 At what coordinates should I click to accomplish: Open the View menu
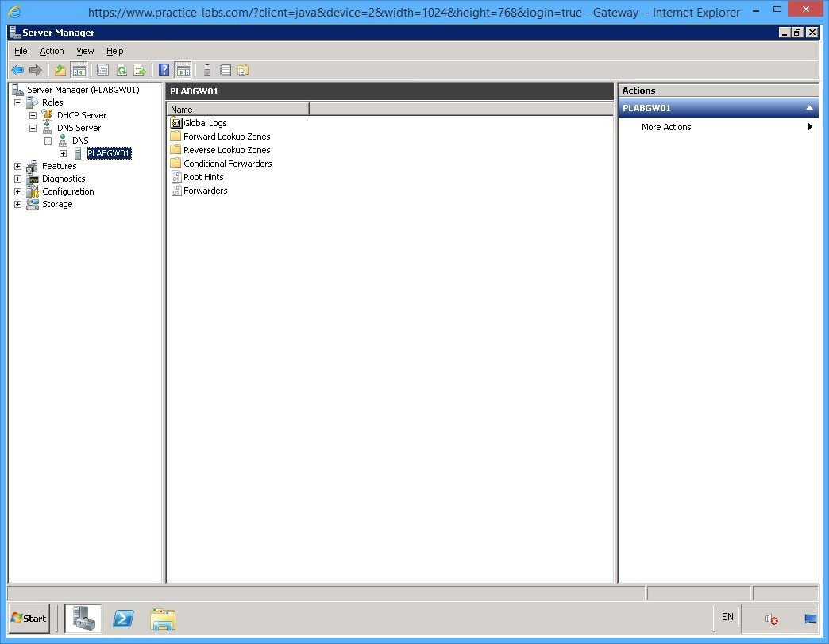tap(84, 51)
